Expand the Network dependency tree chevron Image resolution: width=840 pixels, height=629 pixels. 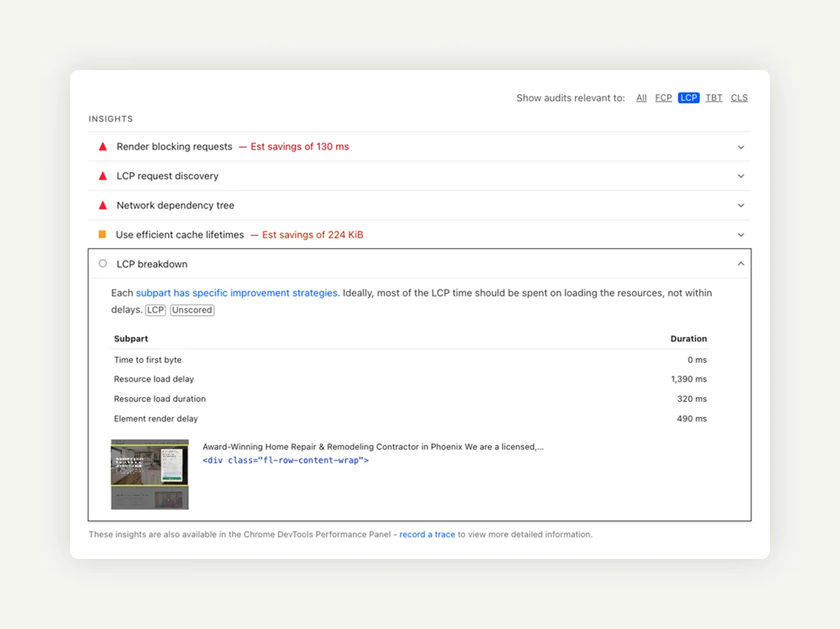[741, 206]
